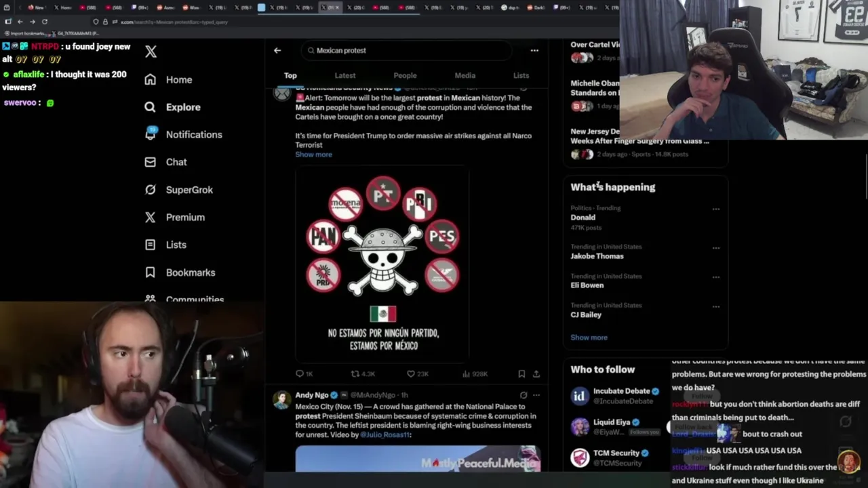Open the skull party logos image
Viewport: 868px width, 488px height.
pyautogui.click(x=382, y=264)
